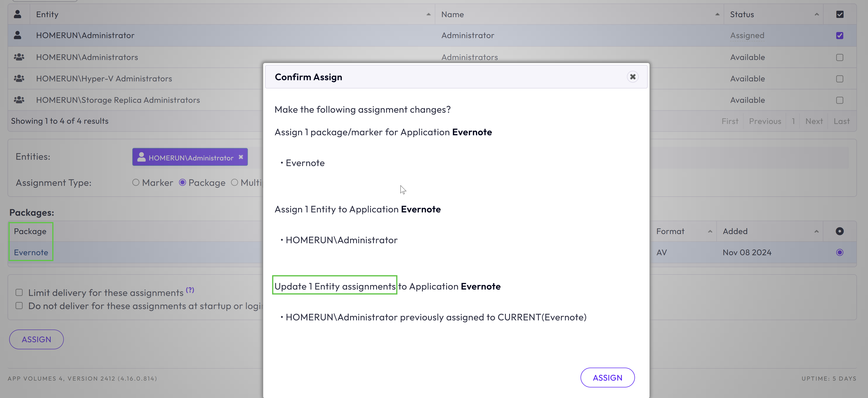Click Confirm Assign dialog title
868x398 pixels.
[308, 77]
